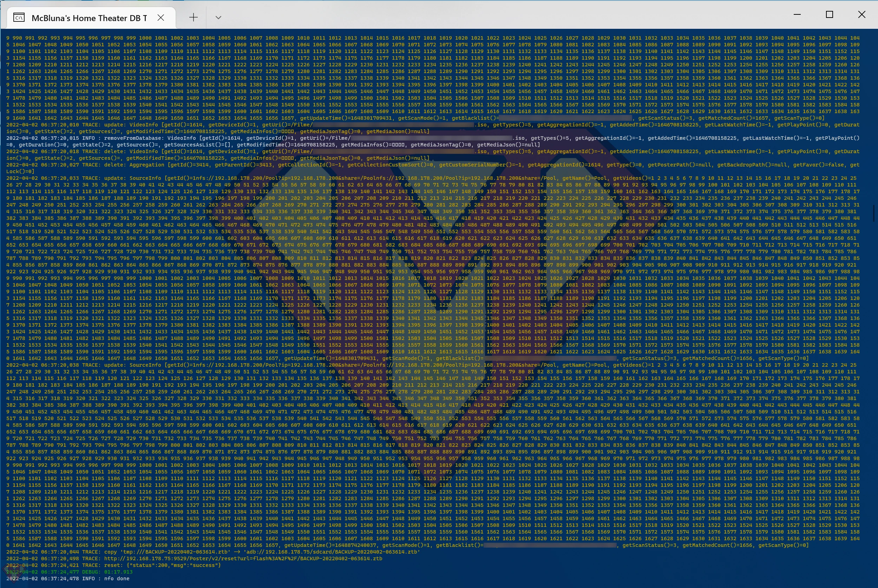This screenshot has height=588, width=878.
Task: Close the McBluna's Home Theater DB tab
Action: [161, 18]
